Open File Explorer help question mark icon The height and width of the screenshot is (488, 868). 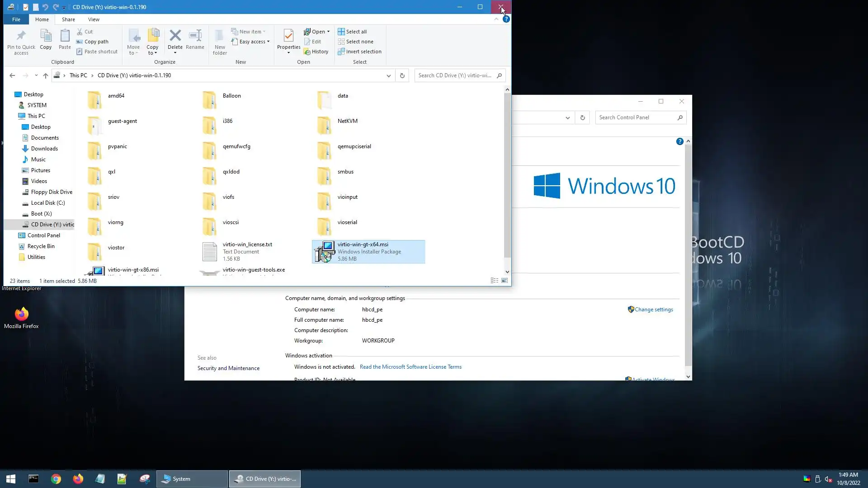click(506, 19)
